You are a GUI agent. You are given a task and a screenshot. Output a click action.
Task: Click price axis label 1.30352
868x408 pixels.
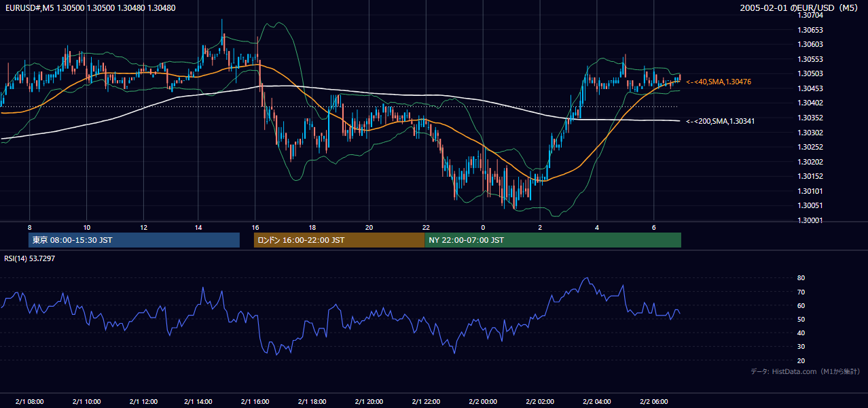point(810,118)
